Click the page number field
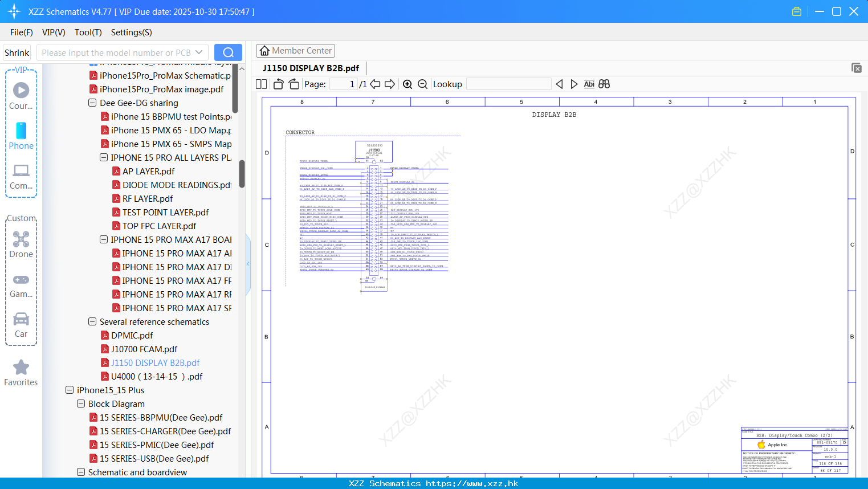Image resolution: width=868 pixels, height=489 pixels. point(344,84)
